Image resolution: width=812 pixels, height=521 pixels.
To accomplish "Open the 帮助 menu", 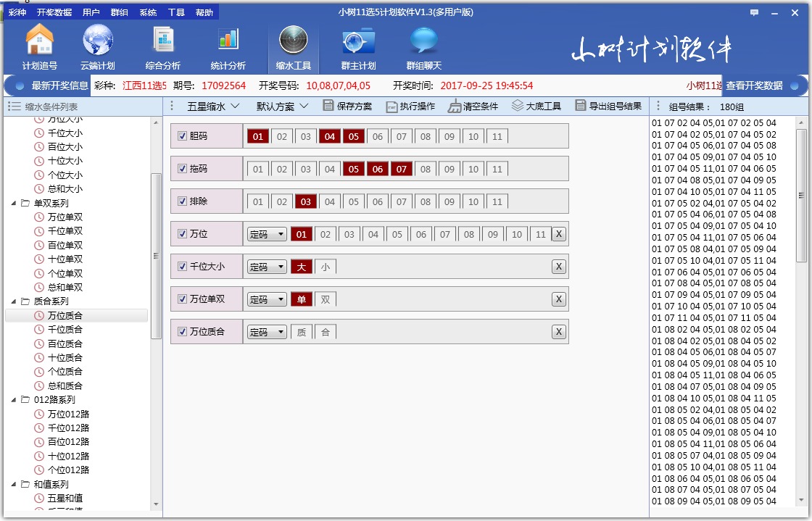I will pos(204,12).
